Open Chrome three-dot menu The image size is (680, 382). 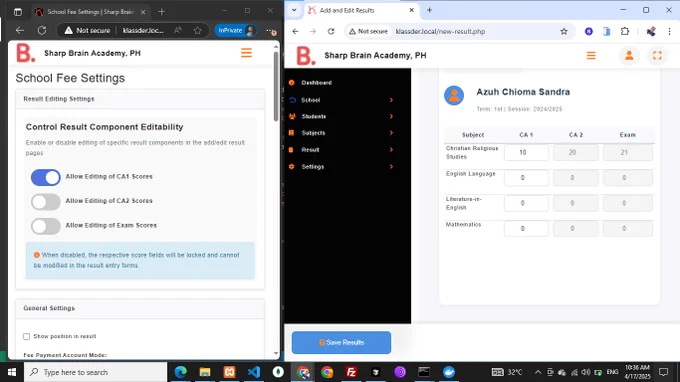669,31
